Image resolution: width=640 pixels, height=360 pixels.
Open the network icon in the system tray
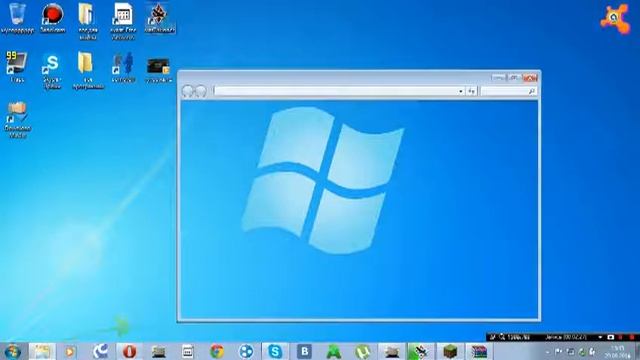(571, 351)
